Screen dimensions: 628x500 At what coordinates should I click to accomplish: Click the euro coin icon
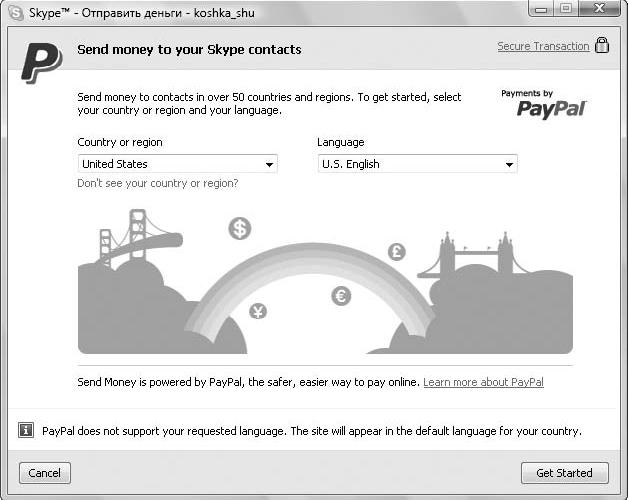click(341, 296)
